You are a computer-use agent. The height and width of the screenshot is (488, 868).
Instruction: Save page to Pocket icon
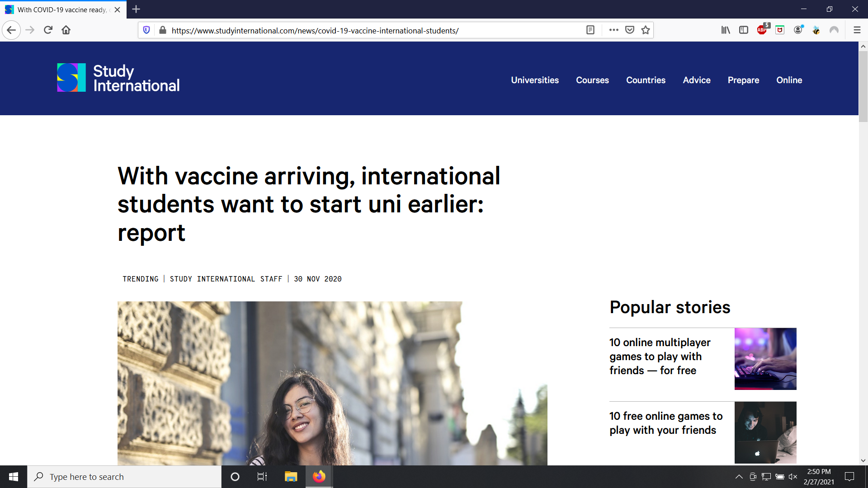[x=629, y=30]
